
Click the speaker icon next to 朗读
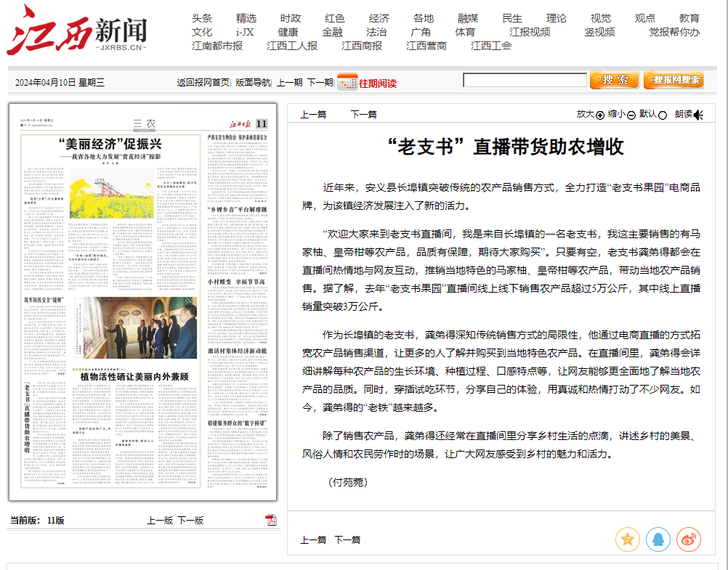[698, 115]
